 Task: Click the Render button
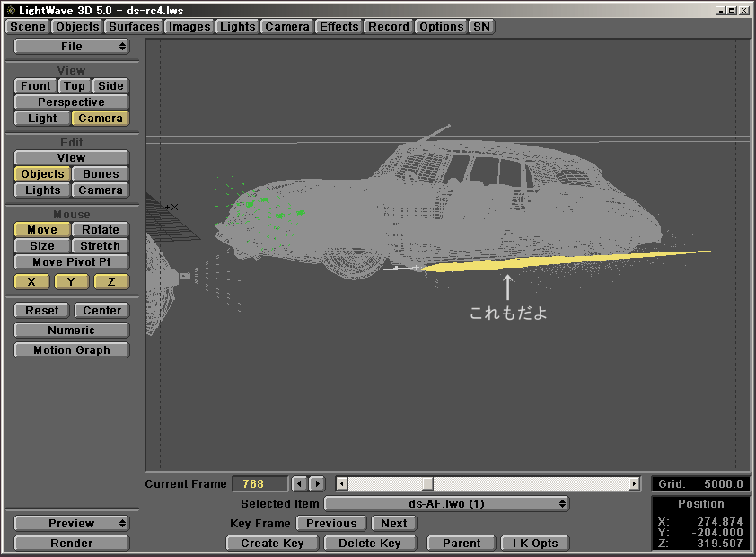[72, 544]
